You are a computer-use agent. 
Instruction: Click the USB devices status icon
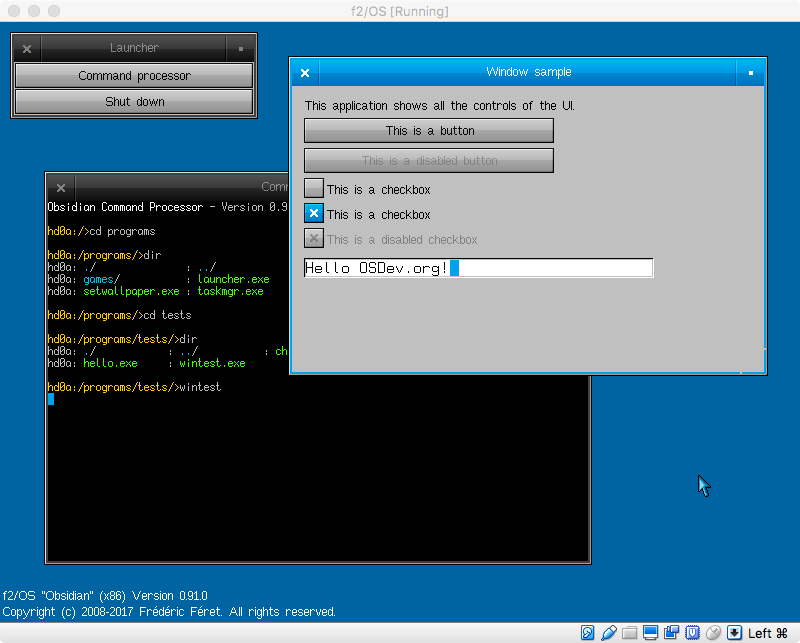pos(609,633)
